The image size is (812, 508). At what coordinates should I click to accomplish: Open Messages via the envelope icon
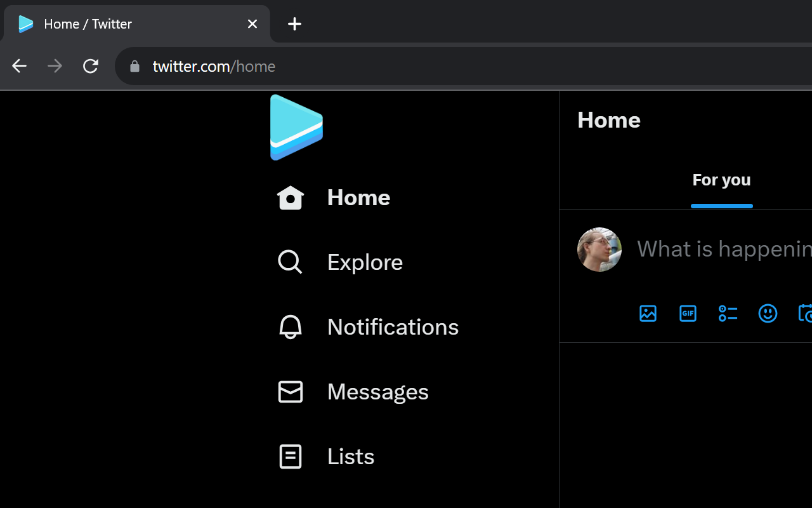(290, 392)
